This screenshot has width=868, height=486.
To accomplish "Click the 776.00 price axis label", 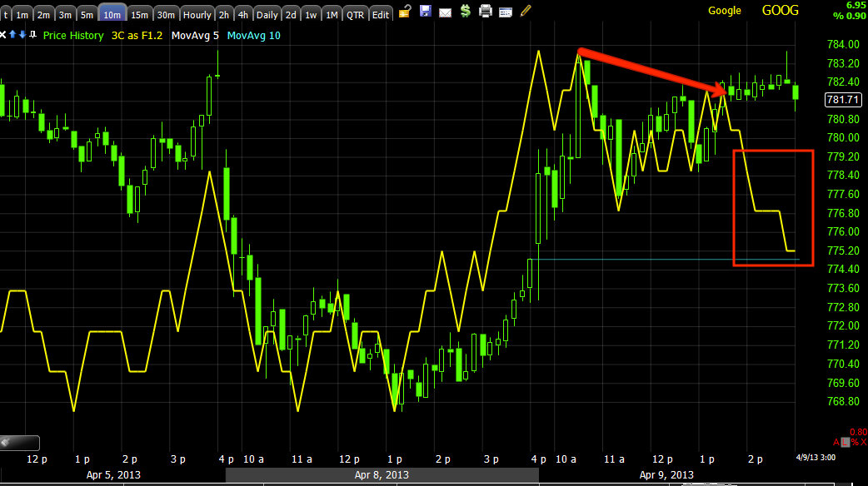I will click(x=843, y=231).
